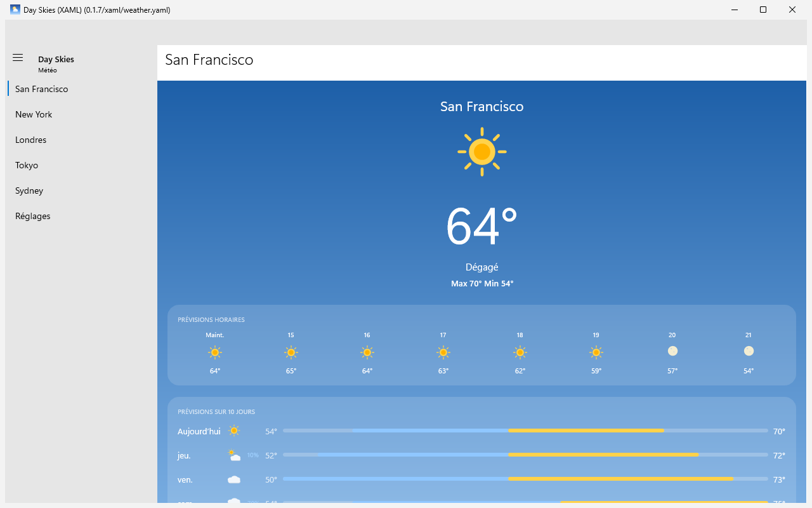Click the sun icon under hour 15
The width and height of the screenshot is (812, 508).
pos(291,352)
